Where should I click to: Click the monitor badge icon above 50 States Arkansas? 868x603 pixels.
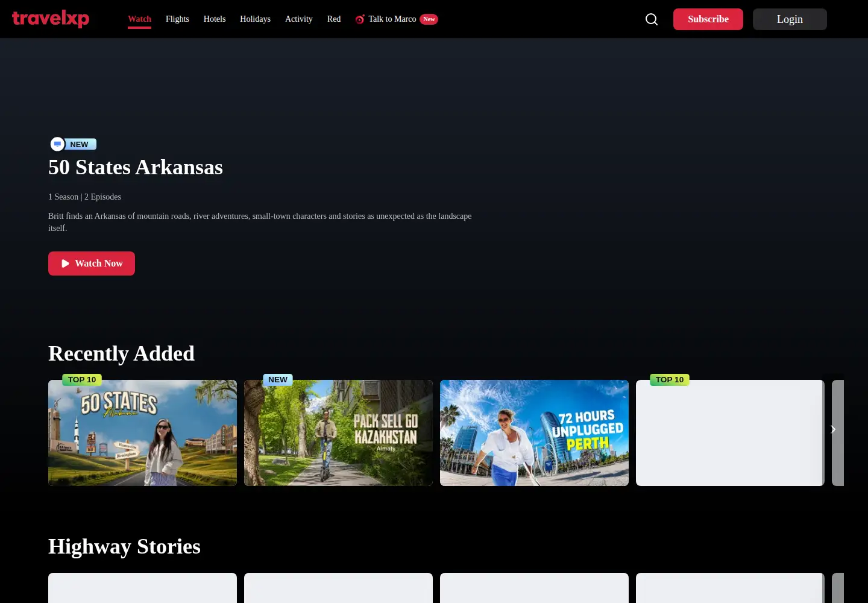57,144
